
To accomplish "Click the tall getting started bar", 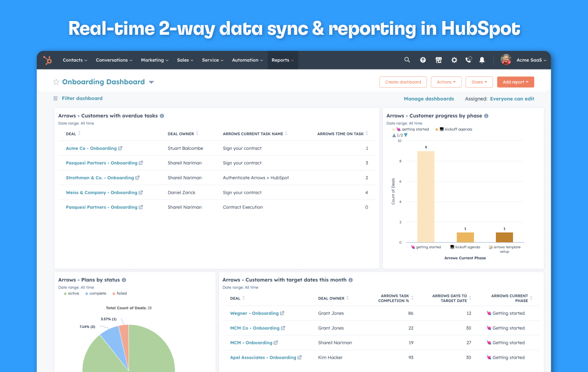I will 426,196.
